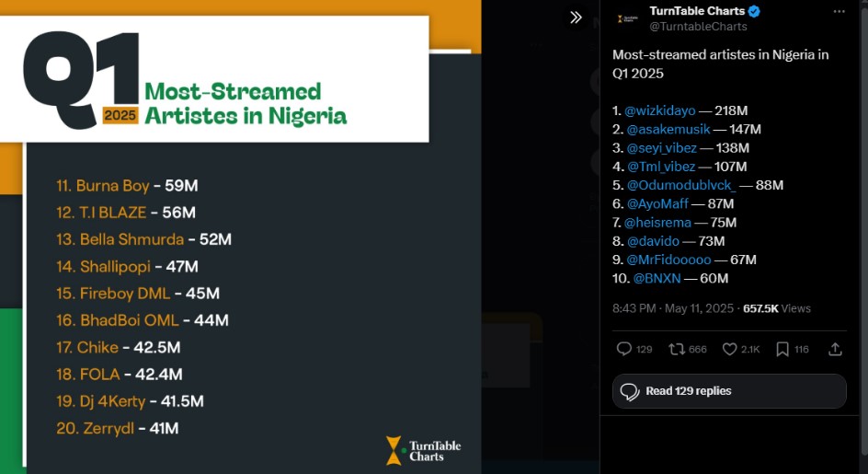
Task: Open the @heisrema mention link
Action: point(657,223)
